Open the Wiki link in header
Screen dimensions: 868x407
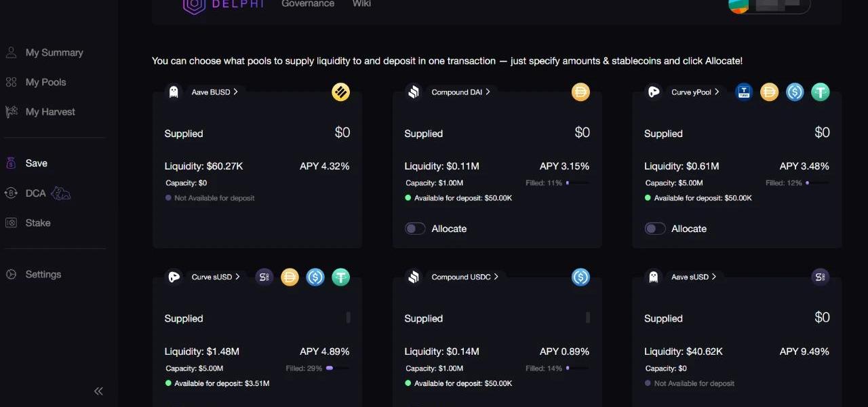tap(361, 4)
